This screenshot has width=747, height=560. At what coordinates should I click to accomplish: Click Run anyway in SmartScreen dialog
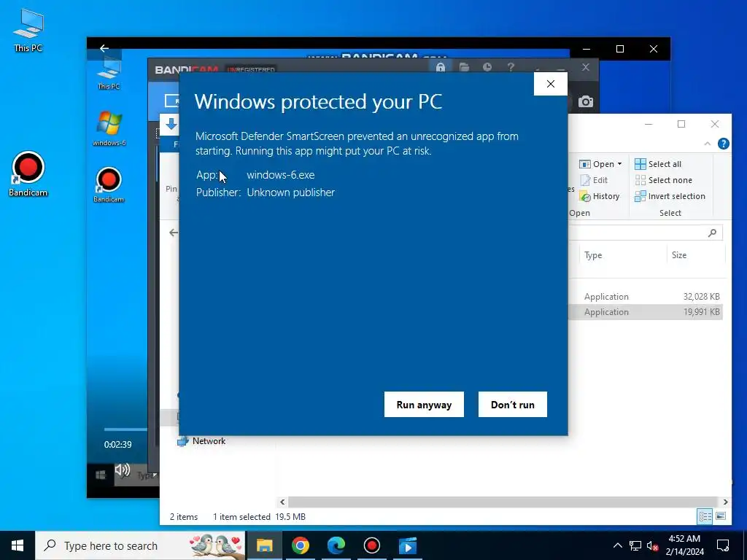pos(424,404)
